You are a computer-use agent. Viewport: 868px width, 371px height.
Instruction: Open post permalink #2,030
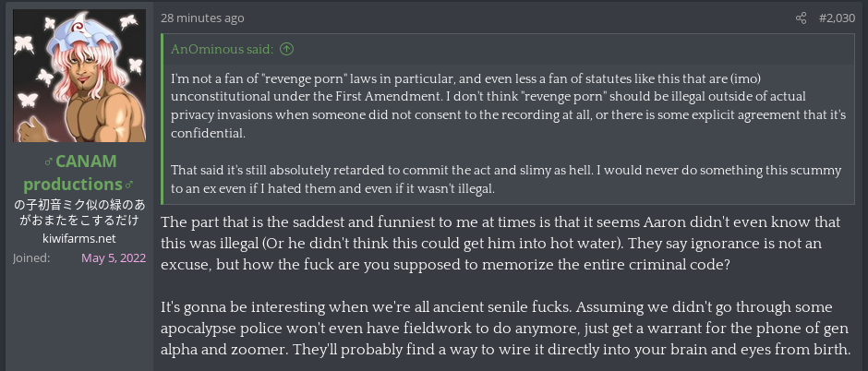(837, 18)
